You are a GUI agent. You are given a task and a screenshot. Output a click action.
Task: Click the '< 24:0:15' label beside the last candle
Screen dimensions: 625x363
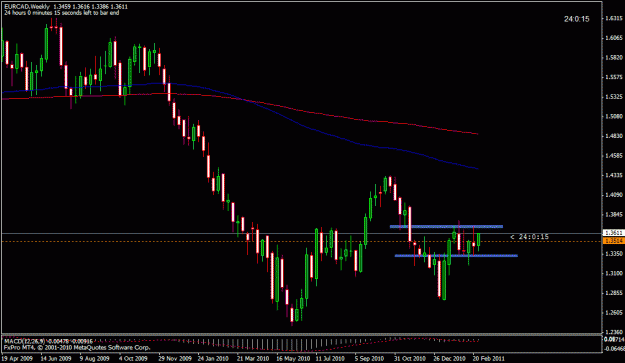(529, 237)
